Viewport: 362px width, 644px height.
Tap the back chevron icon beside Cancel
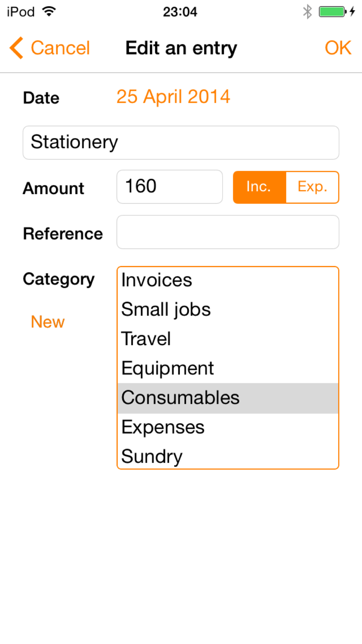pyautogui.click(x=17, y=48)
